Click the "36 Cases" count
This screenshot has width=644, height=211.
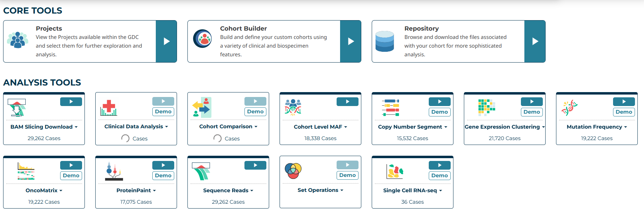[412, 202]
